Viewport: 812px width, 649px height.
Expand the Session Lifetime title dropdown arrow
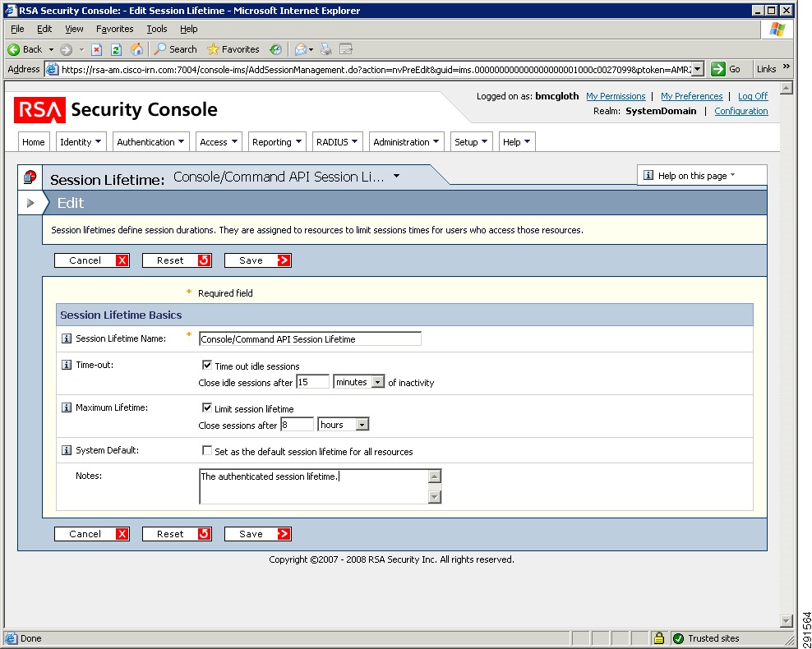396,176
